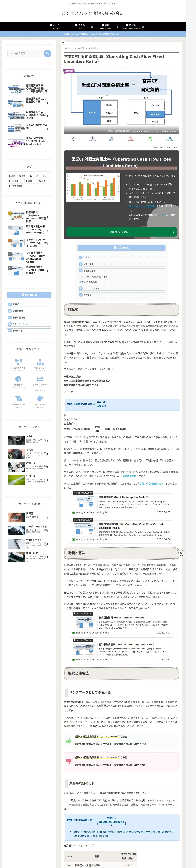Share on LinkedIn icon

169,138
